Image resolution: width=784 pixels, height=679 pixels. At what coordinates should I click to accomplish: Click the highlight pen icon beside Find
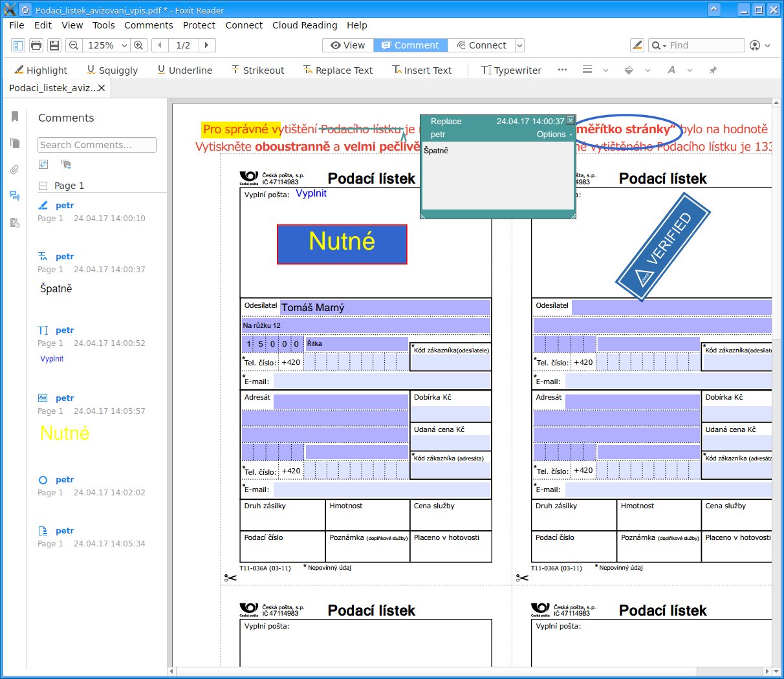(637, 45)
